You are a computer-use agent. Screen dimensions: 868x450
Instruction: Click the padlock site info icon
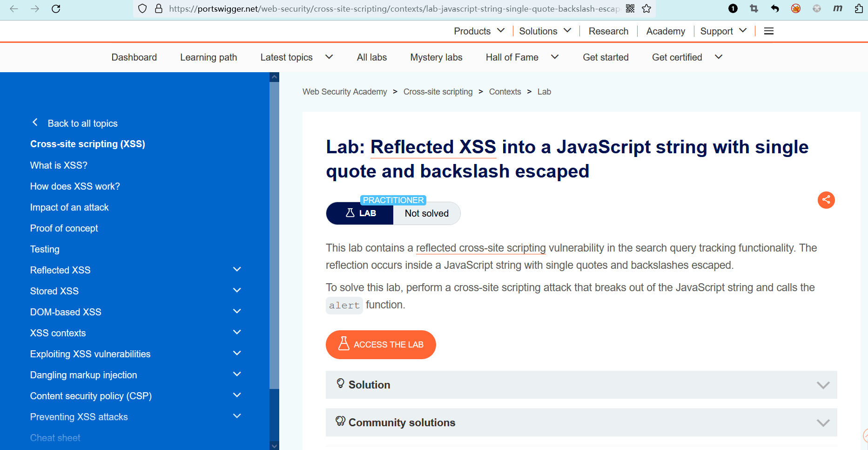(159, 9)
